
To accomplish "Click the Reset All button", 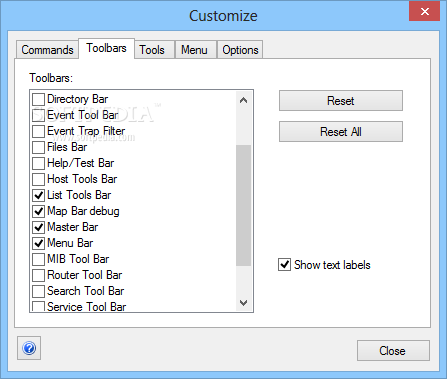I will [x=341, y=132].
